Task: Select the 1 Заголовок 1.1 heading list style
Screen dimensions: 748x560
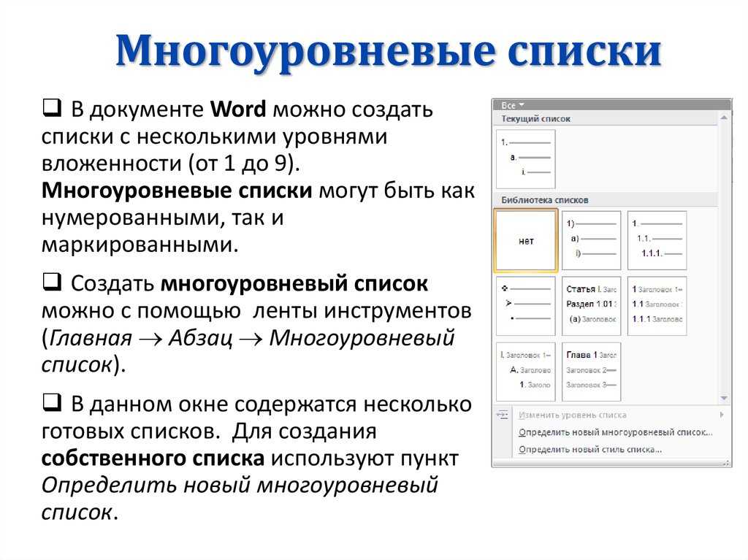Action: pyautogui.click(x=657, y=306)
